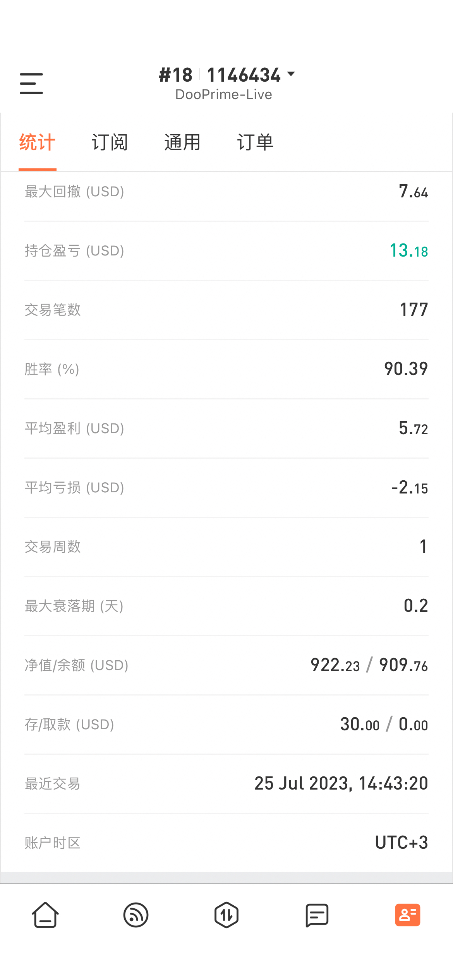Select the 交易笔数 177 row
The image size is (453, 980).
[x=226, y=310]
